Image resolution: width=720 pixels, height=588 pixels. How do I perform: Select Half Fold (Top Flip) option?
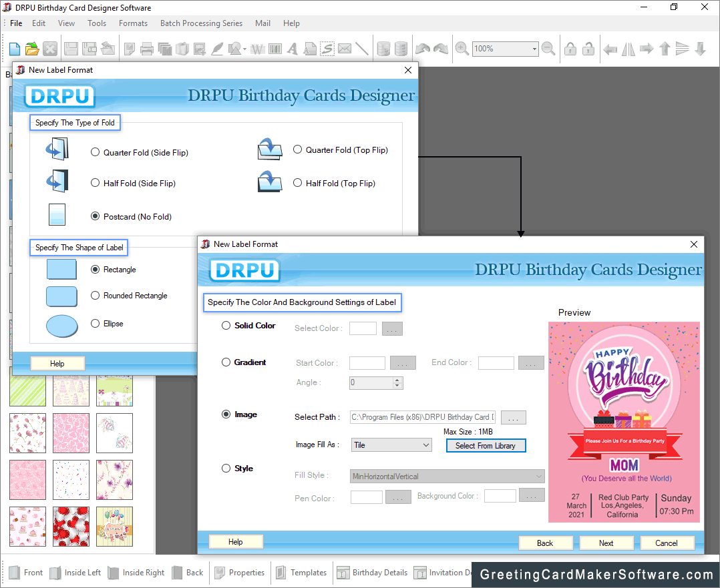point(298,183)
